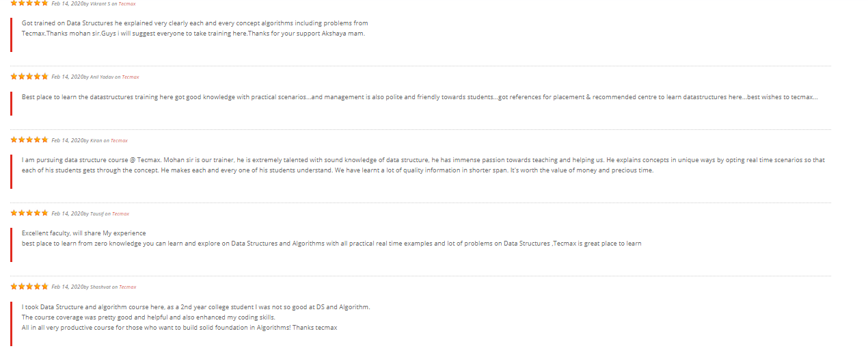The width and height of the screenshot is (868, 353).
Task: Click reviewer name Shashvat
Action: pyautogui.click(x=100, y=287)
